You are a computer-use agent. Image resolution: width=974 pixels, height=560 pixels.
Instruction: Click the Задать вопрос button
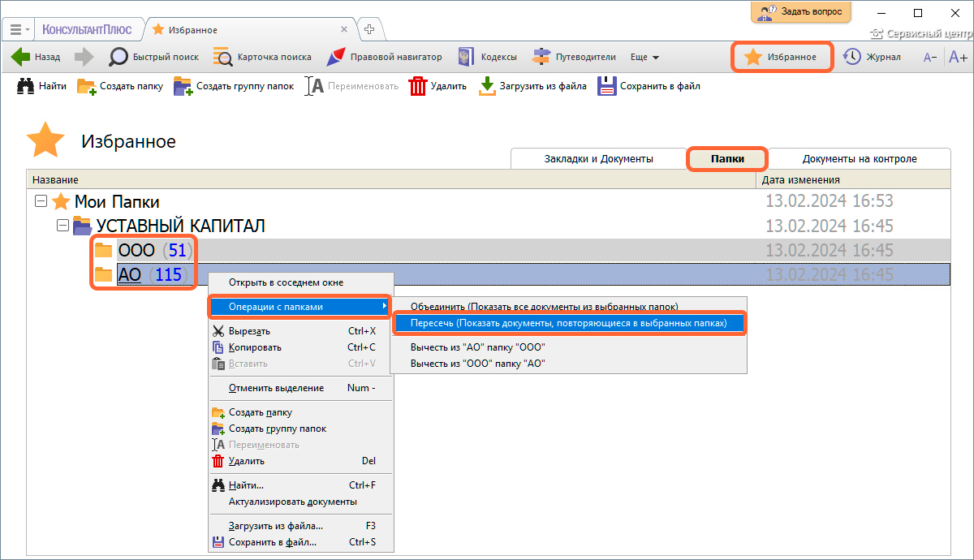point(802,11)
